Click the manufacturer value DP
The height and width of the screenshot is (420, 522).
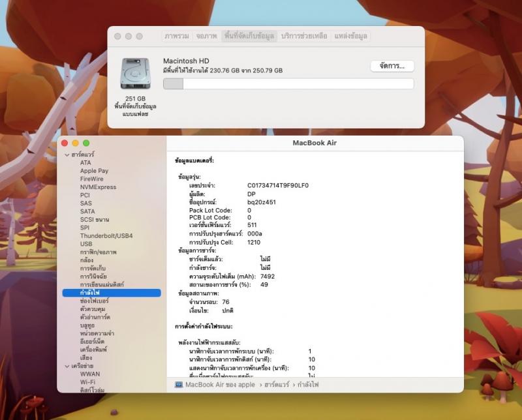point(251,194)
